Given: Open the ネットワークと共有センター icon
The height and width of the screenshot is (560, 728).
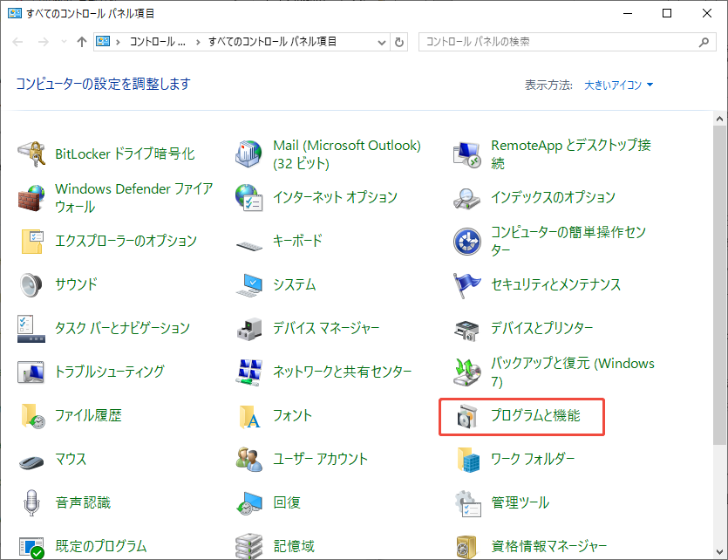Looking at the screenshot, I should click(250, 372).
